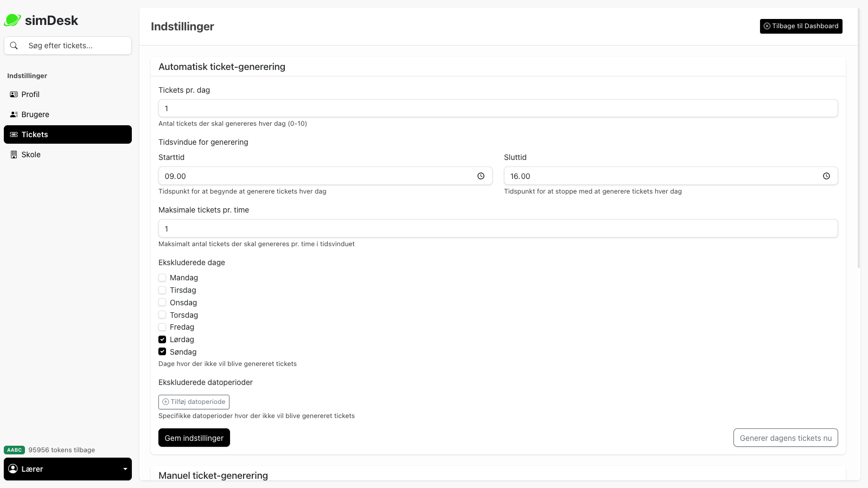Click the Tickets pr. dag input field

click(498, 108)
